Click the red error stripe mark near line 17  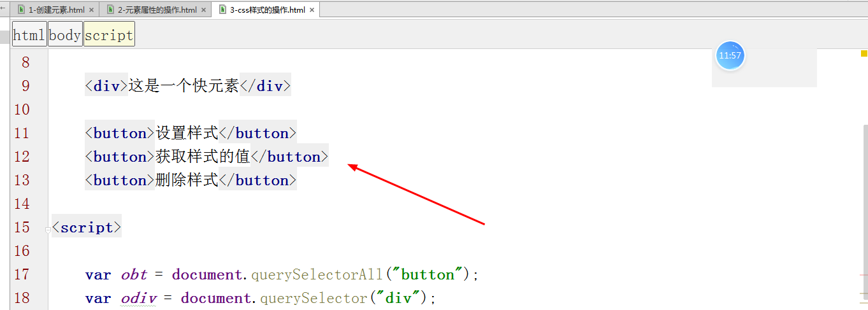pos(864,275)
